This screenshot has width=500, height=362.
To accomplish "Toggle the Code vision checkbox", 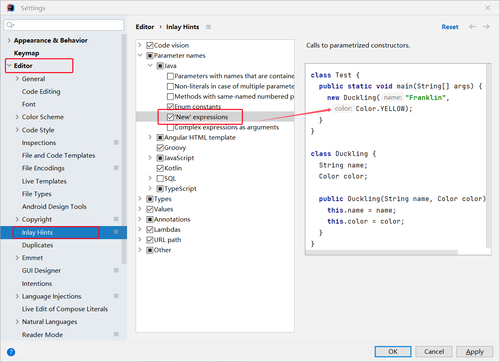I will point(150,45).
